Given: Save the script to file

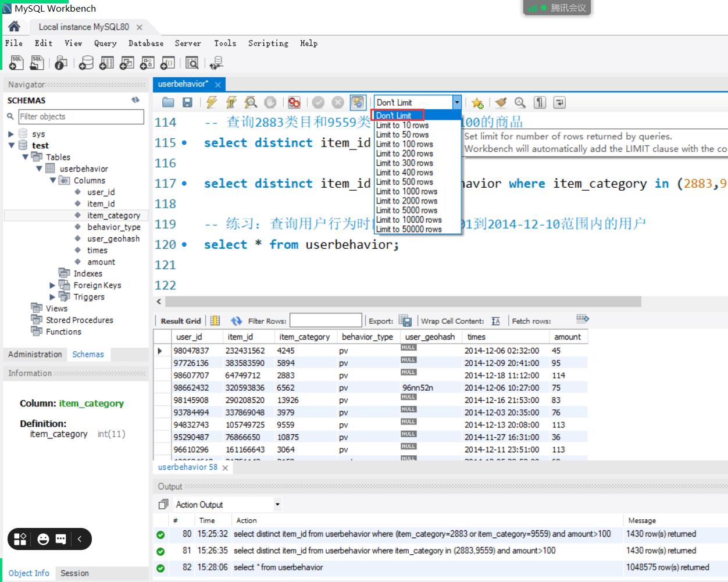Looking at the screenshot, I should point(187,102).
